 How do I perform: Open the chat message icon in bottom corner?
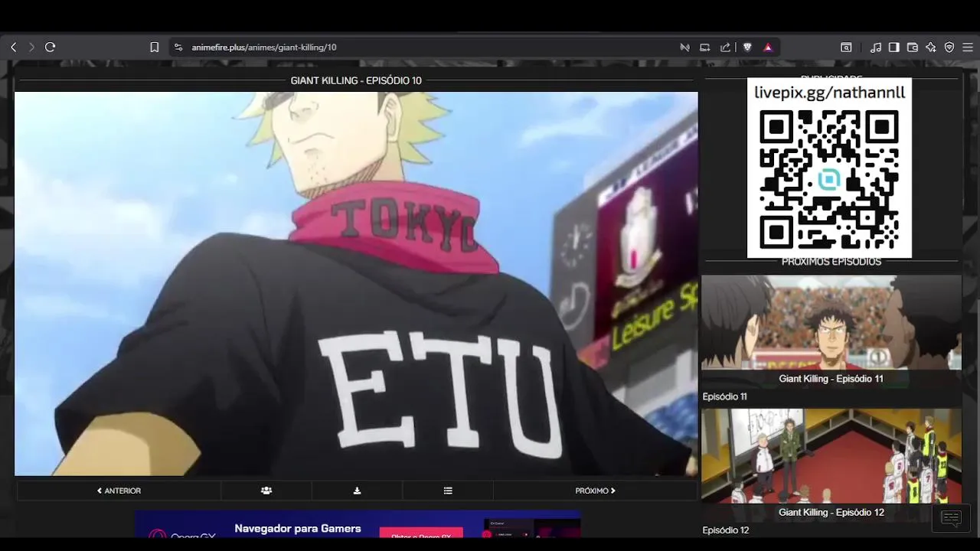tap(951, 518)
